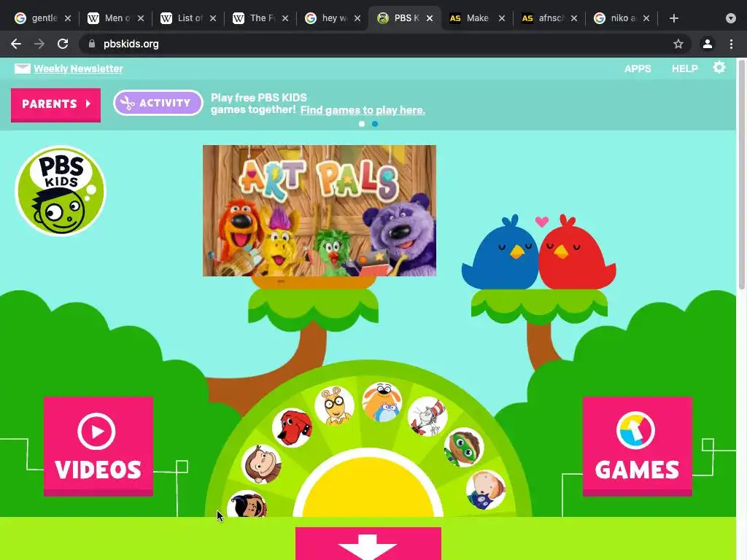The width and height of the screenshot is (747, 560).
Task: Select the orange dog with blue bird icon
Action: pyautogui.click(x=382, y=402)
